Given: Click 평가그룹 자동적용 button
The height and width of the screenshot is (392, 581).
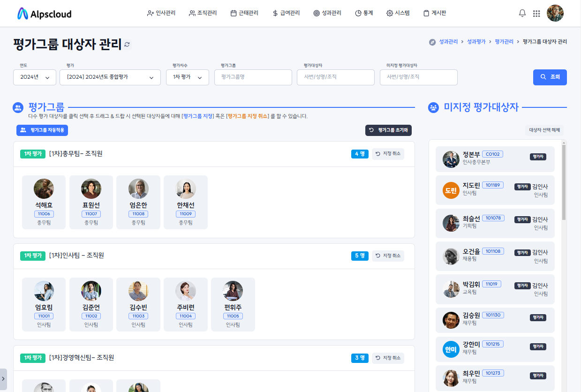Looking at the screenshot, I should point(42,130).
